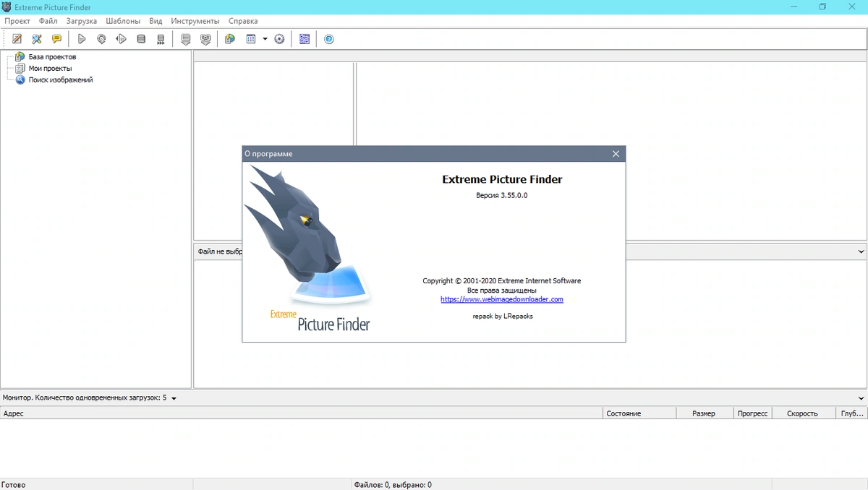Collapse the file preview panel chevron
Screen dimensions: 868x490
point(861,252)
